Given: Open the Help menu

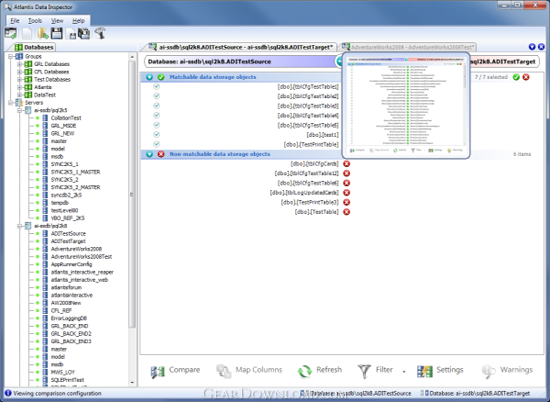Looking at the screenshot, I should point(78,21).
